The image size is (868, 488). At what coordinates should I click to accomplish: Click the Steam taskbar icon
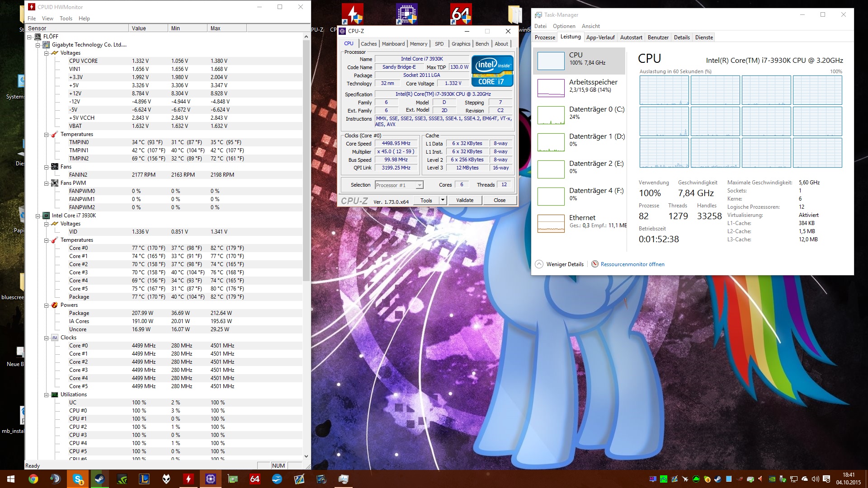pyautogui.click(x=99, y=479)
